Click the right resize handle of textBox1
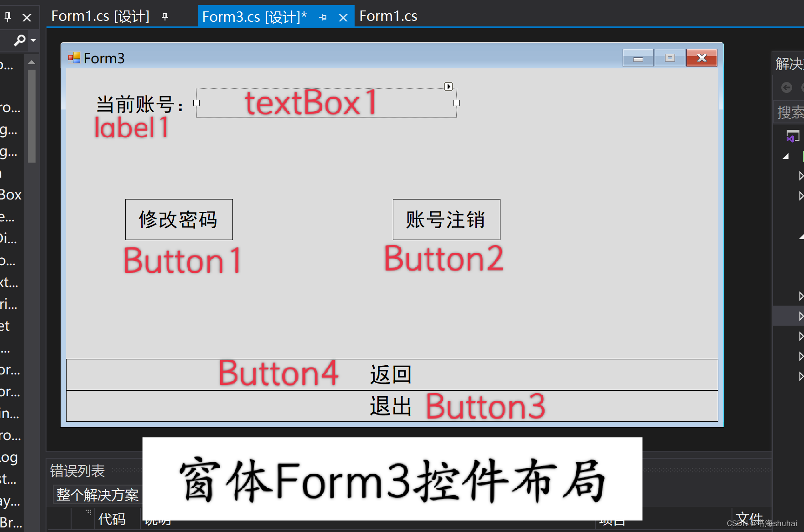Image resolution: width=804 pixels, height=532 pixels. click(x=457, y=103)
